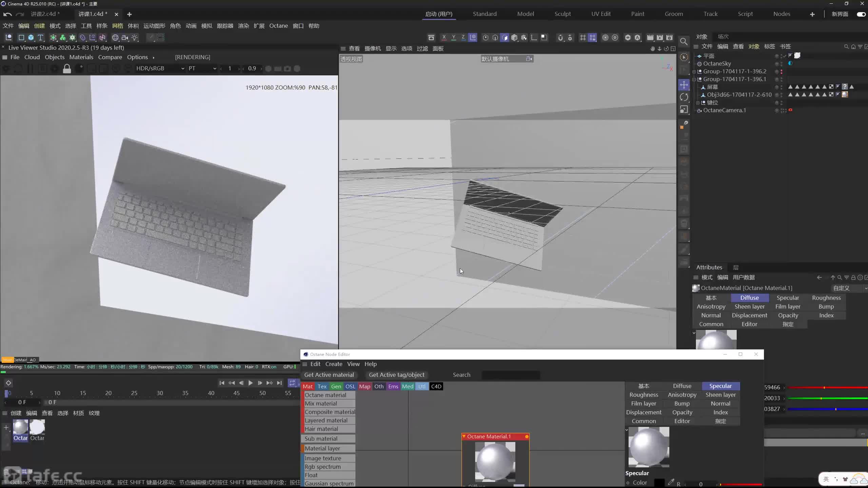The width and height of the screenshot is (868, 488).
Task: Click the Object Manager home icon
Action: coord(853,46)
